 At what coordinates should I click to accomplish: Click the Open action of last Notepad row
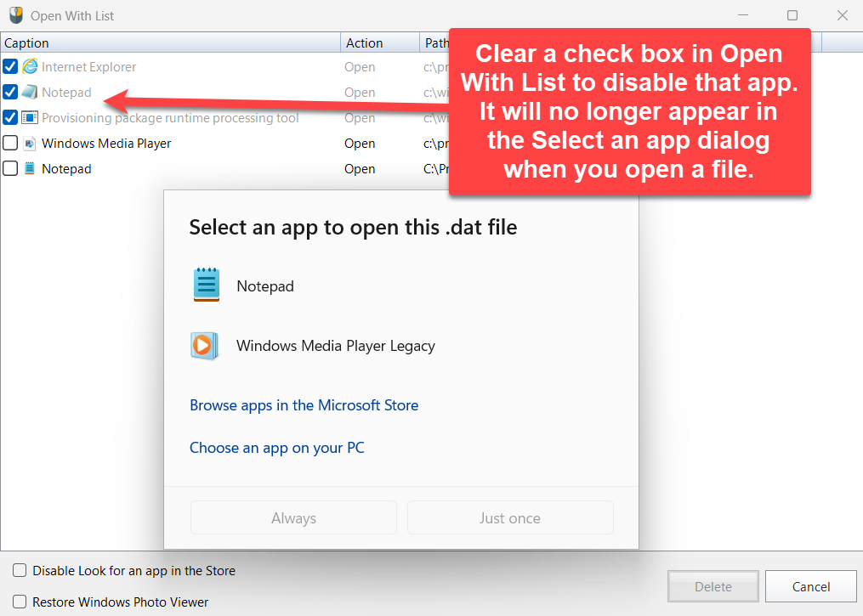tap(360, 169)
